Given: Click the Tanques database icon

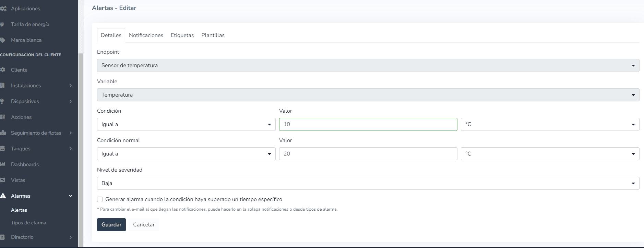Looking at the screenshot, I should (x=3, y=149).
